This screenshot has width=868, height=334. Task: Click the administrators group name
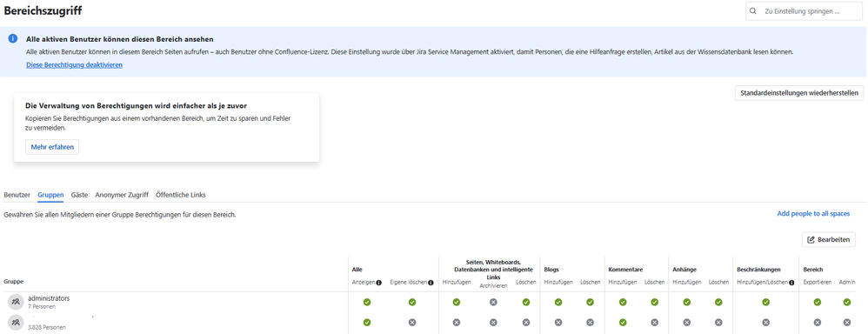pyautogui.click(x=49, y=298)
